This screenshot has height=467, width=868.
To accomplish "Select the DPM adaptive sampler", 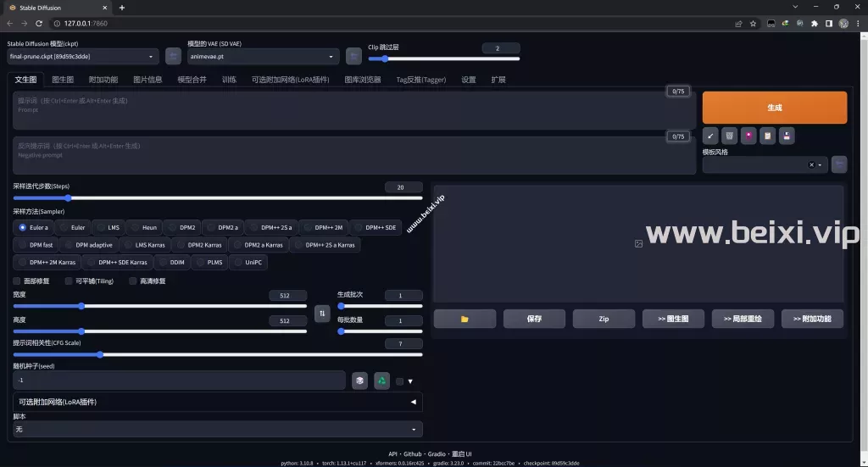I will (x=88, y=245).
